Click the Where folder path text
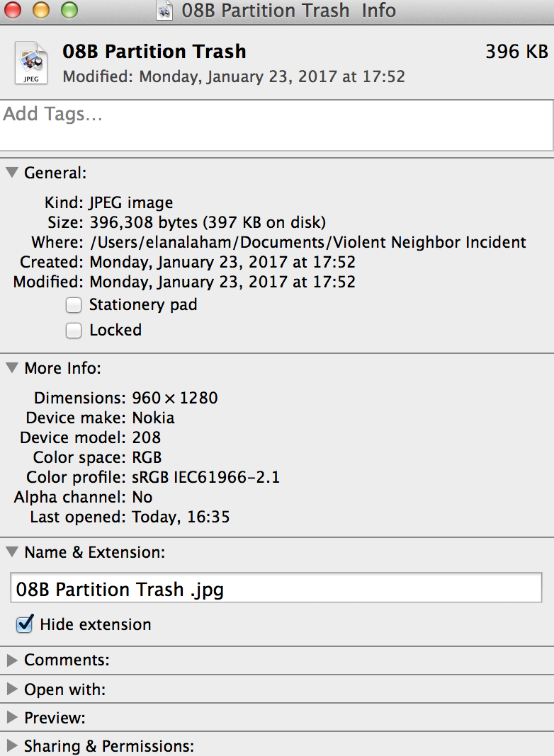This screenshot has height=756, width=554. (308, 242)
